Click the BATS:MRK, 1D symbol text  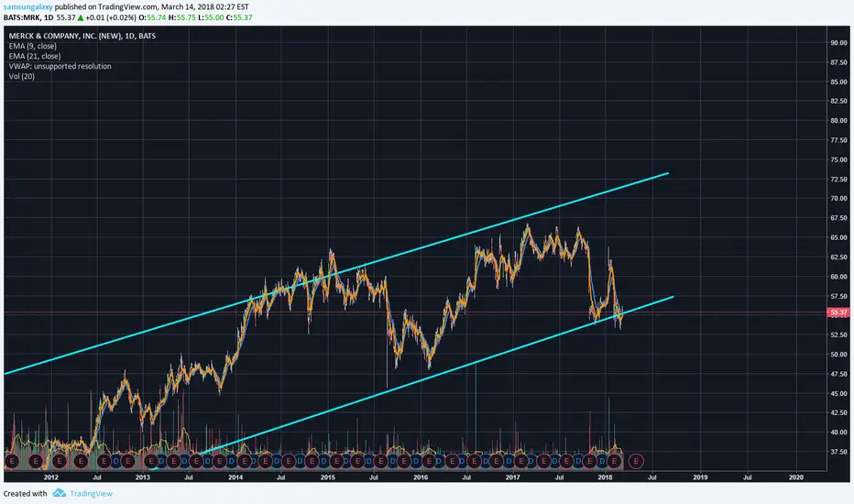pyautogui.click(x=28, y=17)
